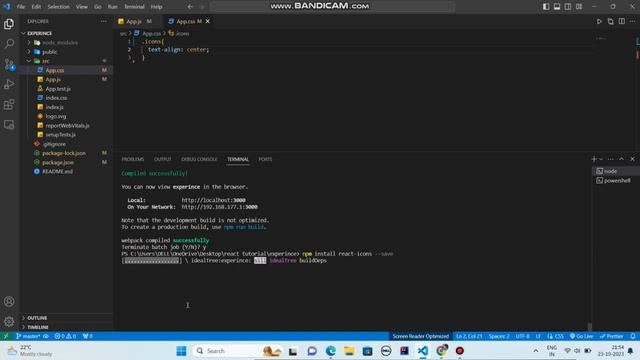Viewport: 640px width, 360px height.
Task: Open the Selection menu
Action: [x=58, y=7]
